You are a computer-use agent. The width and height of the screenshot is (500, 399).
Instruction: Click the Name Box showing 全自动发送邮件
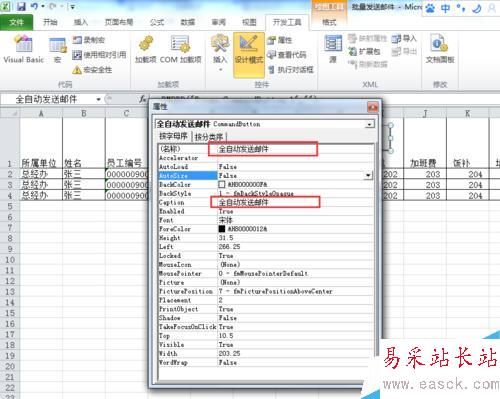point(48,99)
